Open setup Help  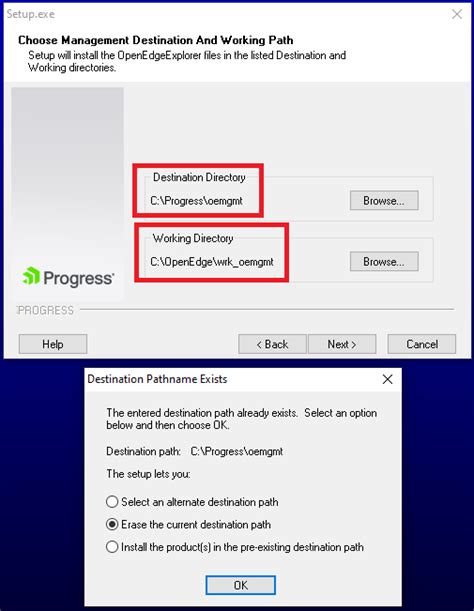[53, 344]
